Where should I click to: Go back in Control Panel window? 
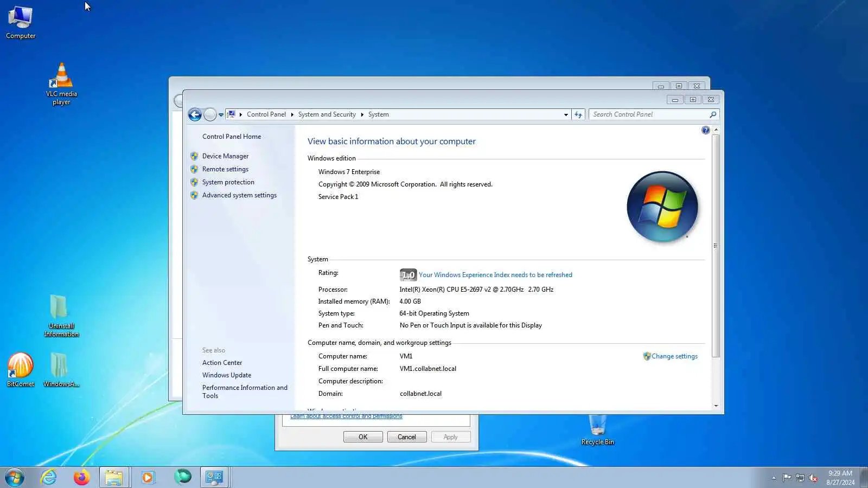pos(195,114)
